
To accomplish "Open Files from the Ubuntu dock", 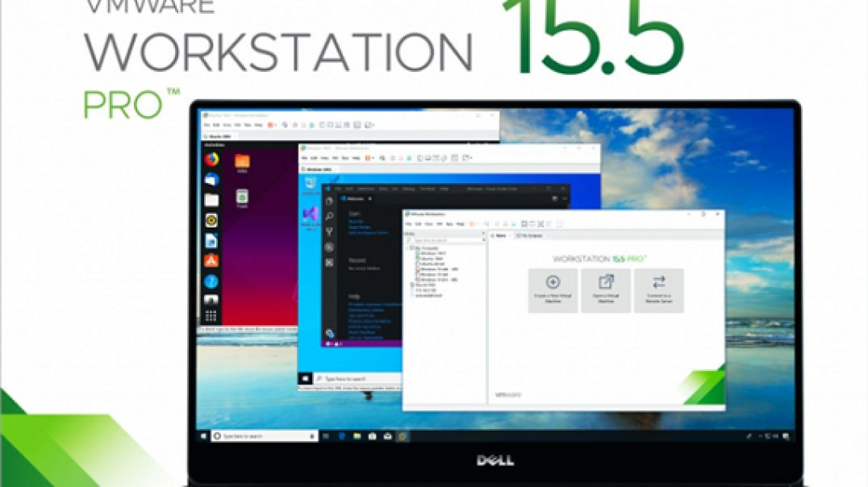I will pyautogui.click(x=211, y=200).
